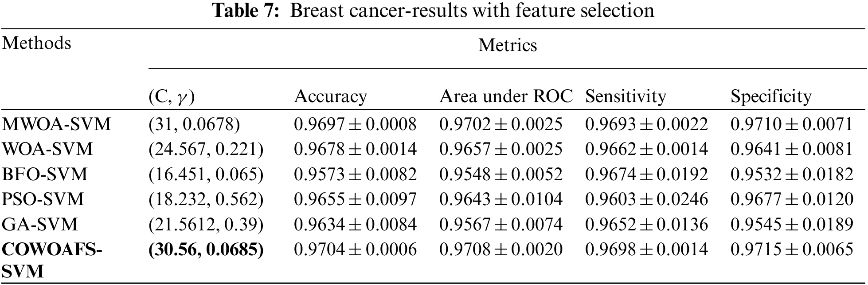This screenshot has width=868, height=285.
Task: Click GA-SVM specificity value 0.9545 ± 0.0189
Action: pyautogui.click(x=792, y=224)
